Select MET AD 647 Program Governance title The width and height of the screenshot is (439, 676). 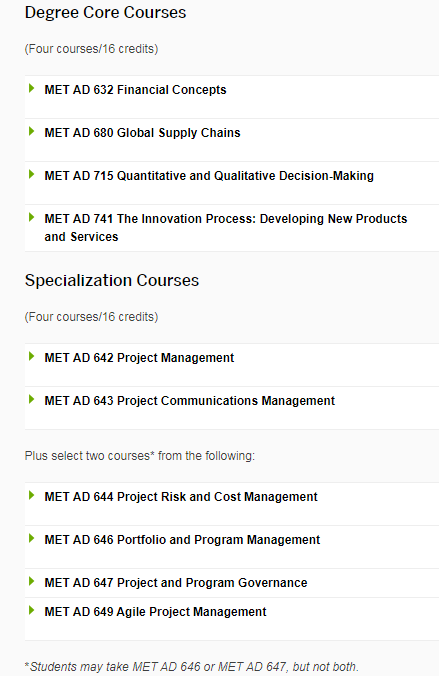(x=176, y=583)
